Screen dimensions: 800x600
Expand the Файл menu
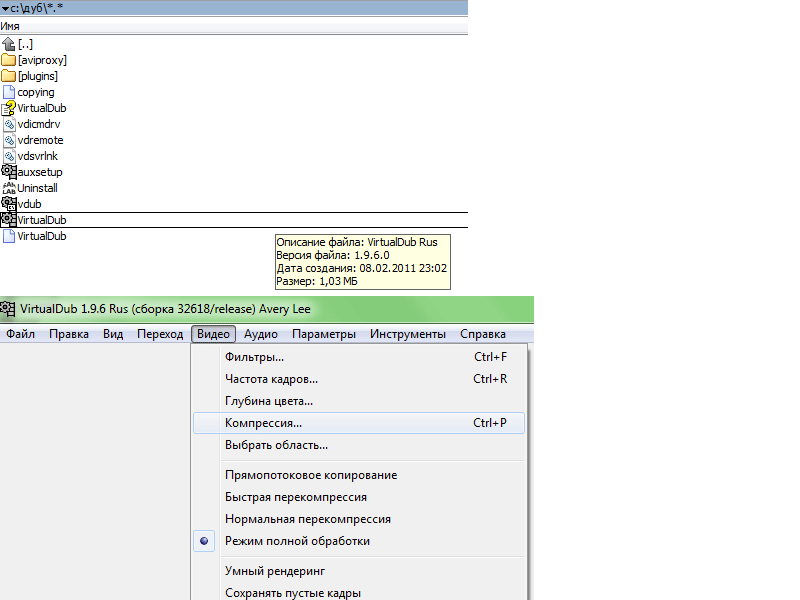coord(20,334)
